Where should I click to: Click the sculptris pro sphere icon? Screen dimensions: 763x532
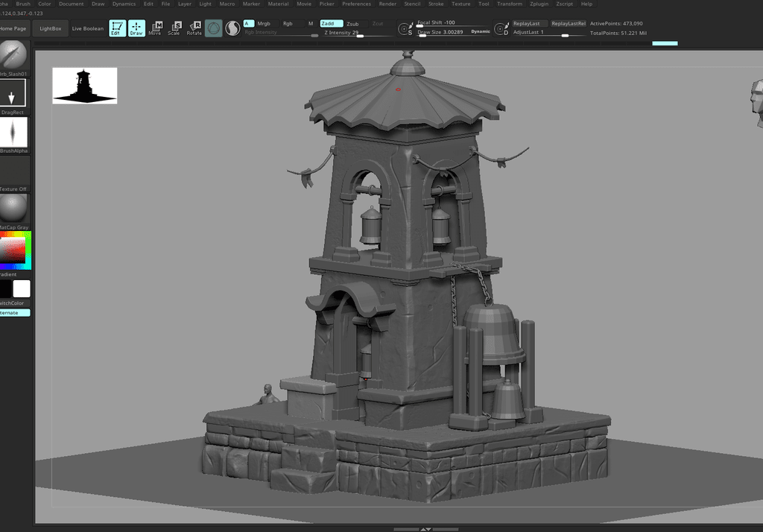232,28
